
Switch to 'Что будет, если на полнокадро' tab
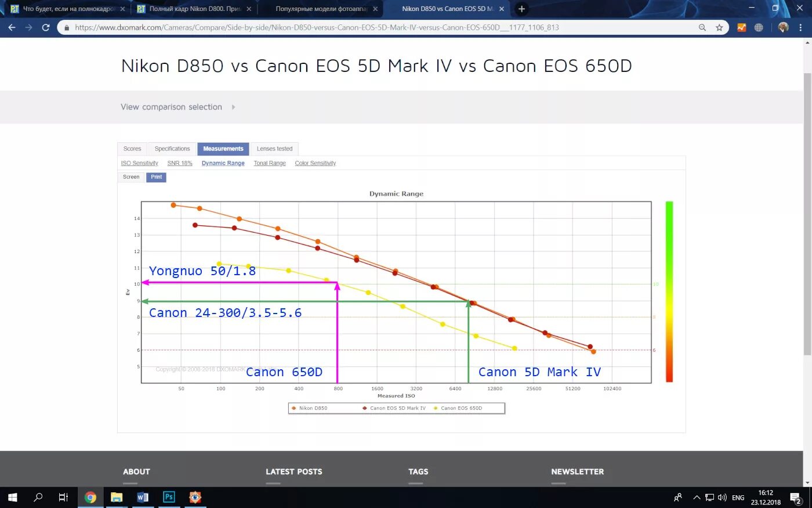pos(68,9)
